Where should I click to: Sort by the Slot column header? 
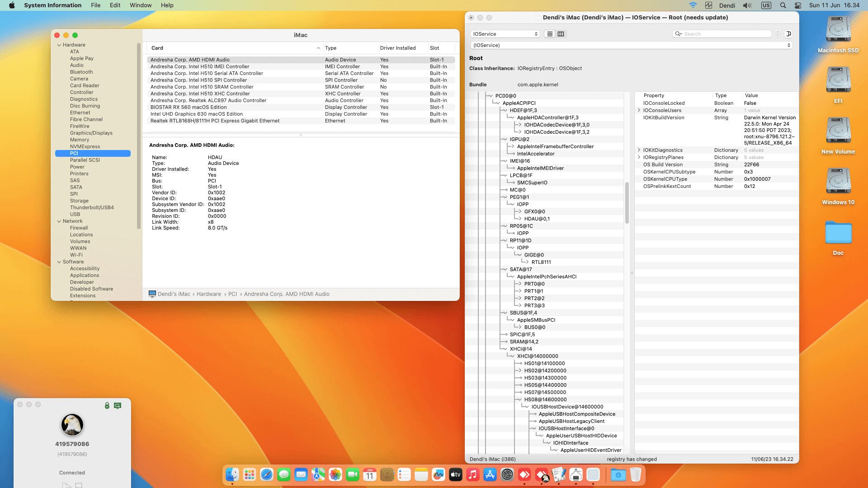click(x=441, y=48)
